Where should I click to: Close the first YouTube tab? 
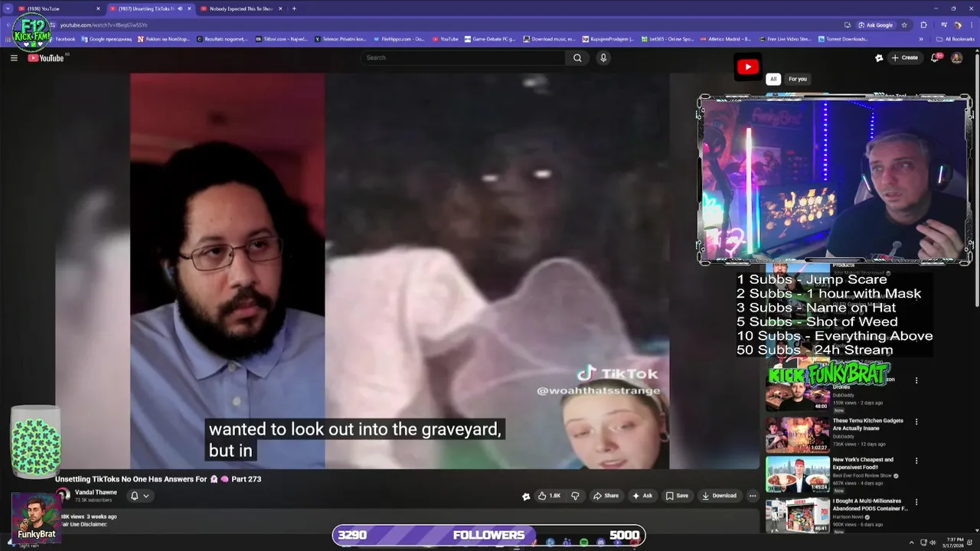(98, 8)
